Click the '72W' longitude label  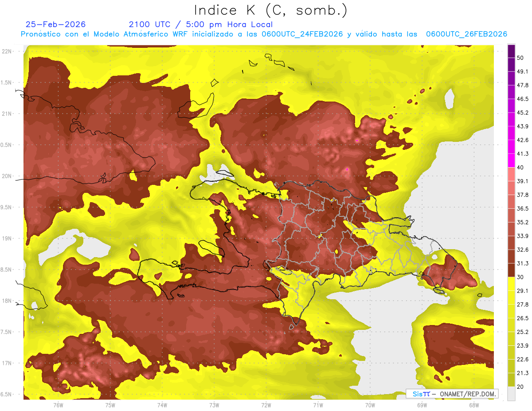click(266, 405)
